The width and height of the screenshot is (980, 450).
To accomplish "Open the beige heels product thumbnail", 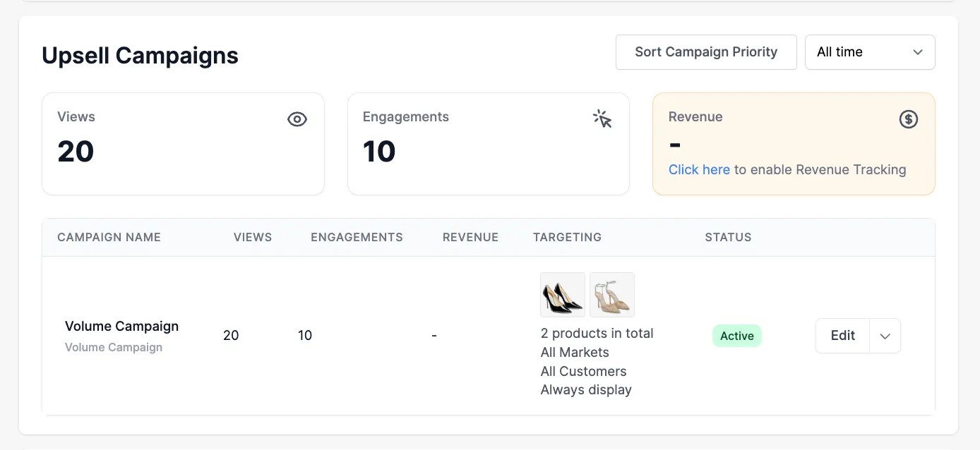I will pyautogui.click(x=612, y=295).
